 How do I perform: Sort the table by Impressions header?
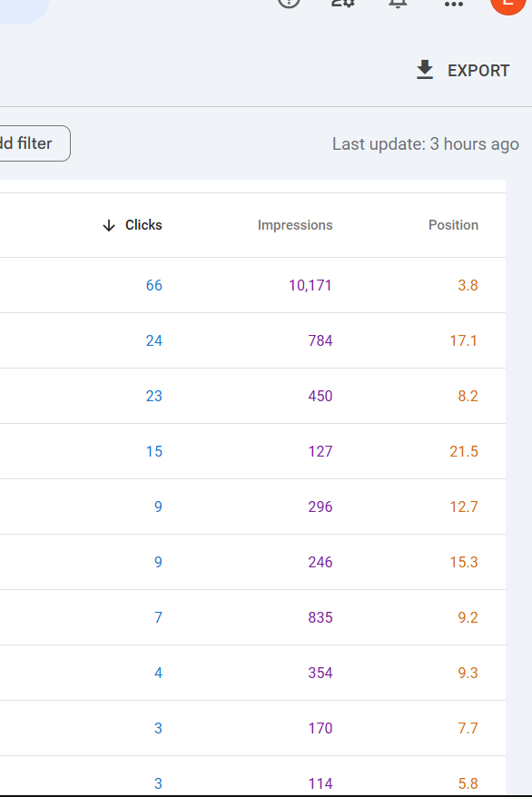295,224
